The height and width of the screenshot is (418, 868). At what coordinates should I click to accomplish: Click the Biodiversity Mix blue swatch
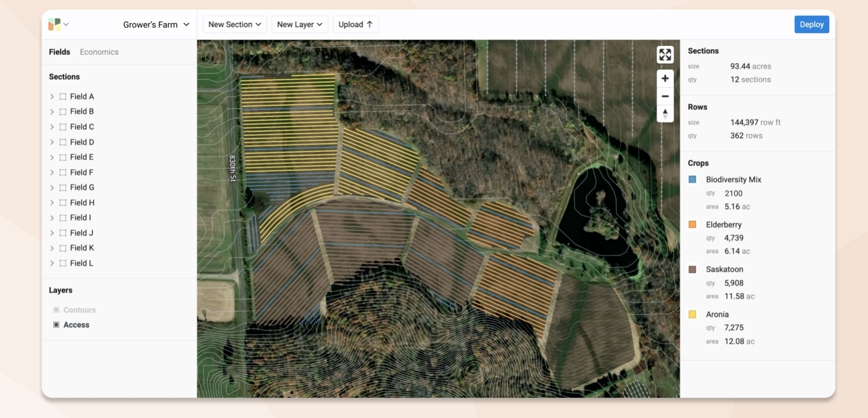tap(692, 180)
